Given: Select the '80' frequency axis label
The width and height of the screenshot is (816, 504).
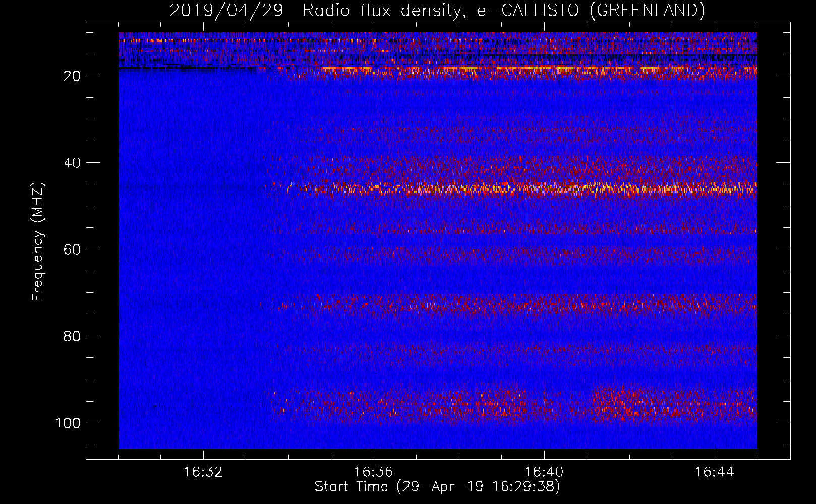Looking at the screenshot, I should [72, 336].
